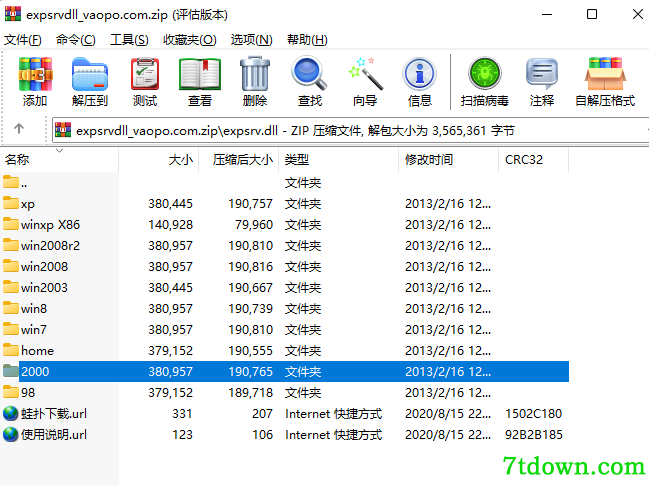Open the 查看 (View) book icon
Viewport: 649px width, 485px height.
tap(200, 74)
